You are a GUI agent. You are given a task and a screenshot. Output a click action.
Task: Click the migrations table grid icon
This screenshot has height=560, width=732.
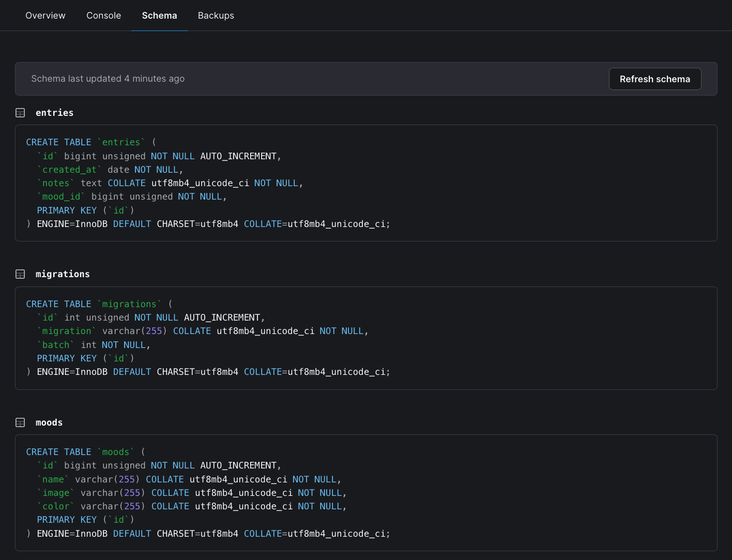click(20, 274)
